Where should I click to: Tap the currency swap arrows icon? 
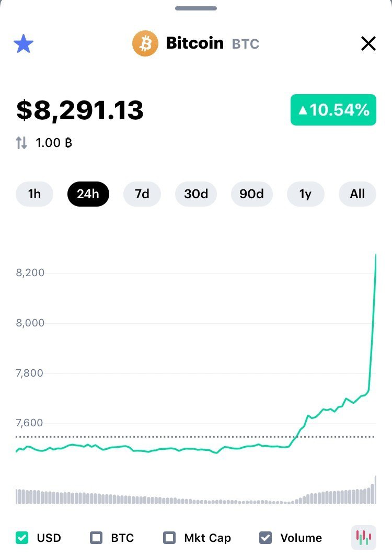pyautogui.click(x=21, y=142)
